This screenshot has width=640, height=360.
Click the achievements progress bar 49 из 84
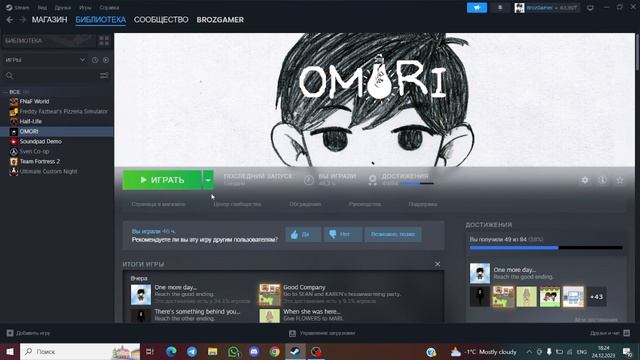coord(546,247)
